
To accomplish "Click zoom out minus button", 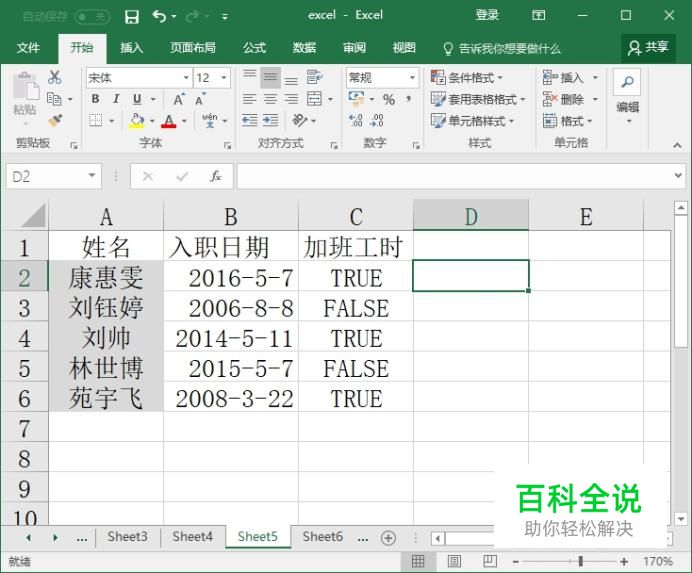I will tap(515, 562).
